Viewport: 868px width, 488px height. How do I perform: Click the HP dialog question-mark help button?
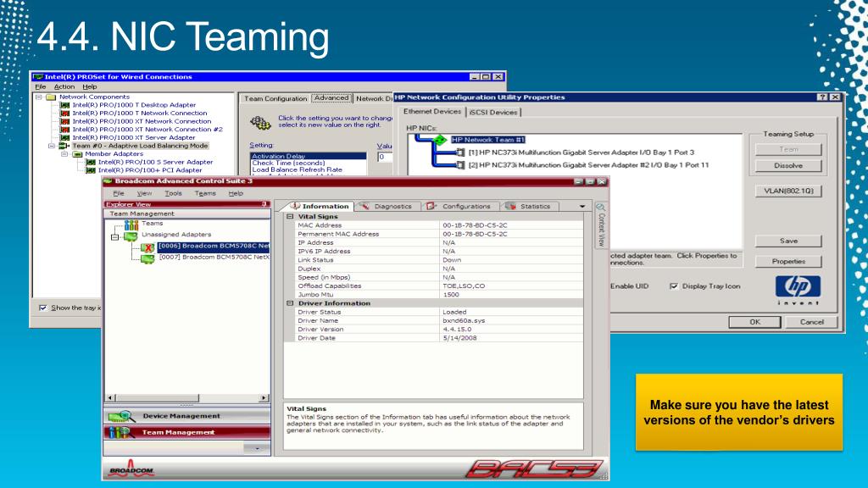822,97
